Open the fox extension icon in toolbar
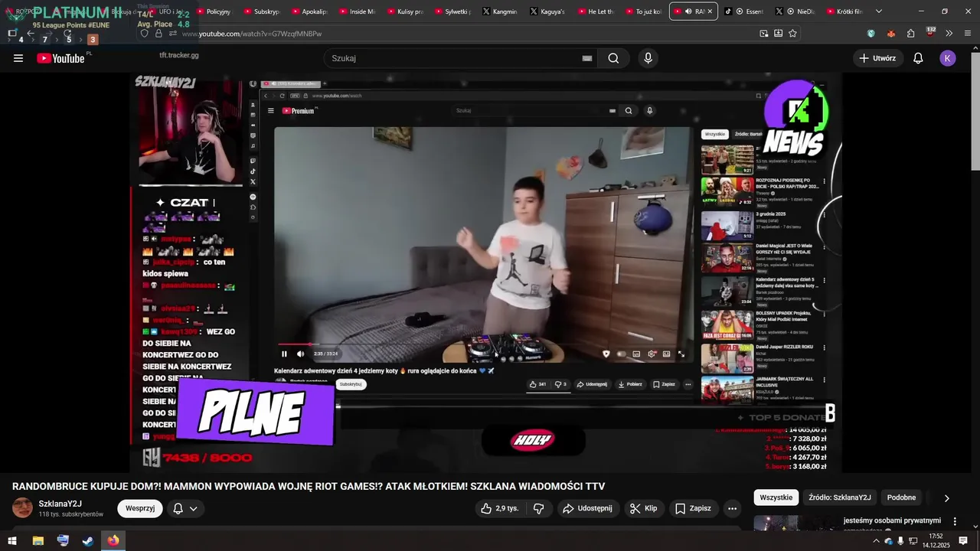This screenshot has height=551, width=980. (891, 34)
